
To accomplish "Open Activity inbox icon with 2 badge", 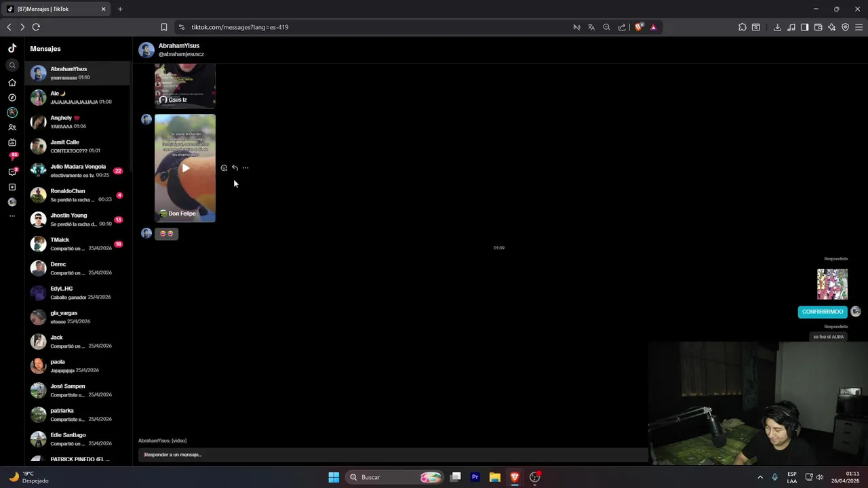I will 12,172.
